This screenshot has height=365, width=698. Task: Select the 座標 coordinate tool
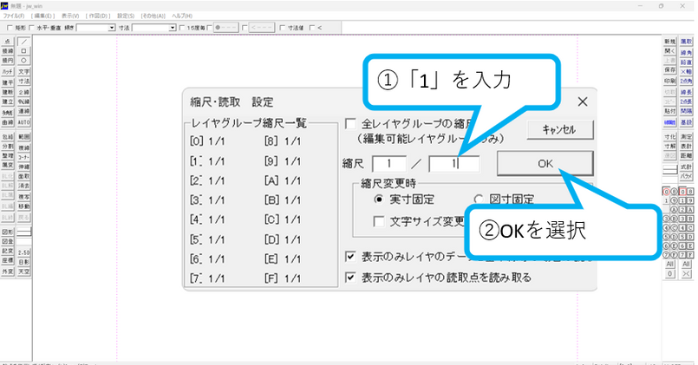tap(8, 260)
